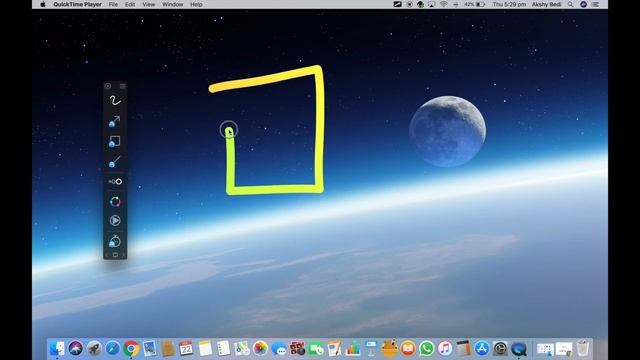The height and width of the screenshot is (360, 640).
Task: Select the freehand squiggle drawing tool
Action: tap(115, 100)
